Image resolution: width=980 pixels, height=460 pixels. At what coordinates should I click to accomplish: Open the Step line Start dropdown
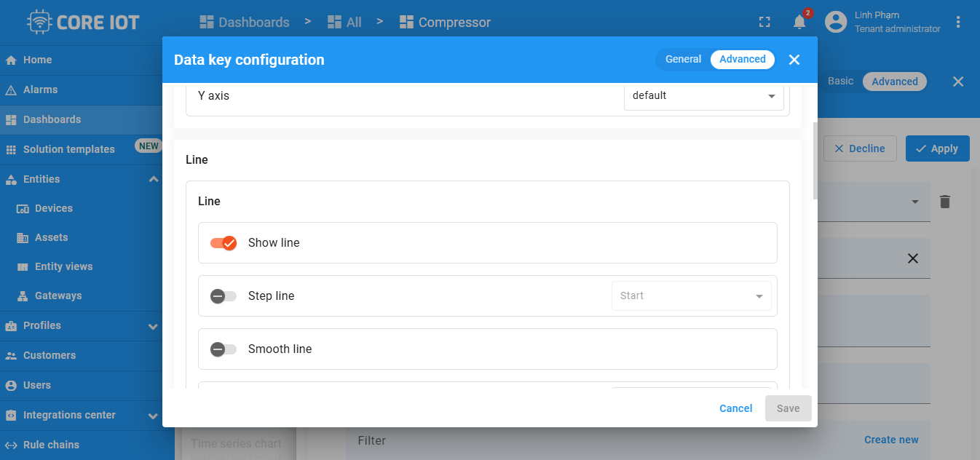pos(691,296)
